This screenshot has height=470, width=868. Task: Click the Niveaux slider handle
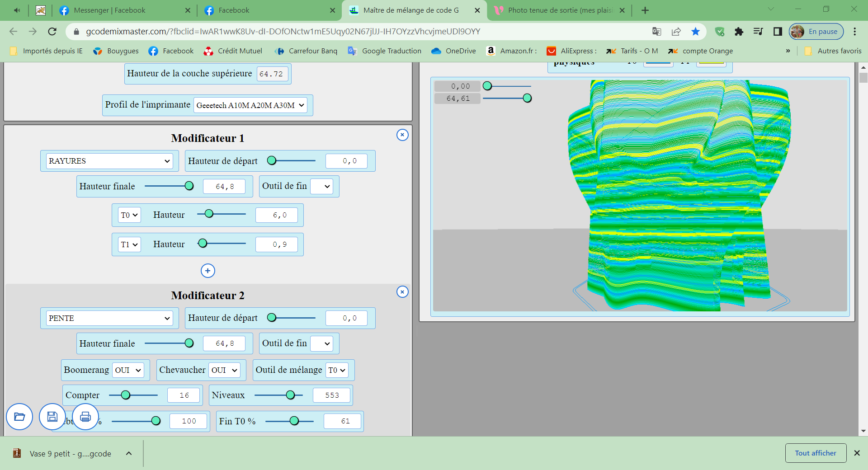click(x=291, y=395)
